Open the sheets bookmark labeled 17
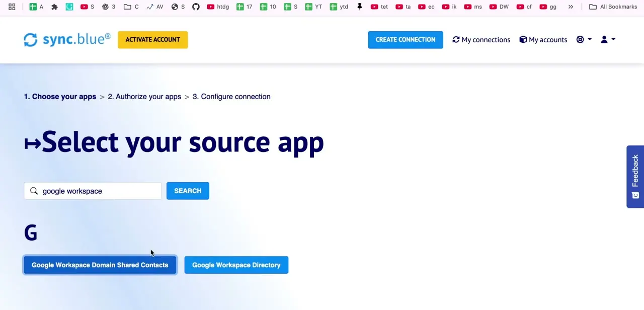This screenshot has width=644, height=310. coord(245,7)
